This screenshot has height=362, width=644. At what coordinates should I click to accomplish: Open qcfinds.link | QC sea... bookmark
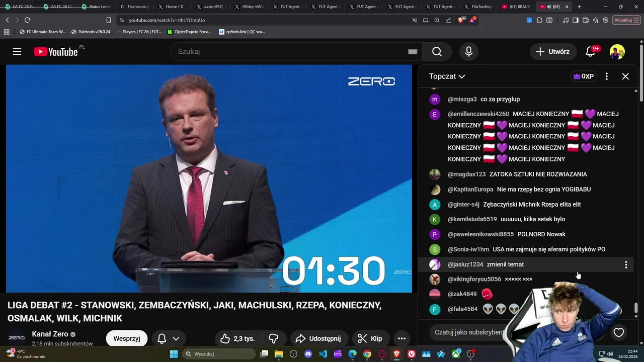pyautogui.click(x=242, y=32)
